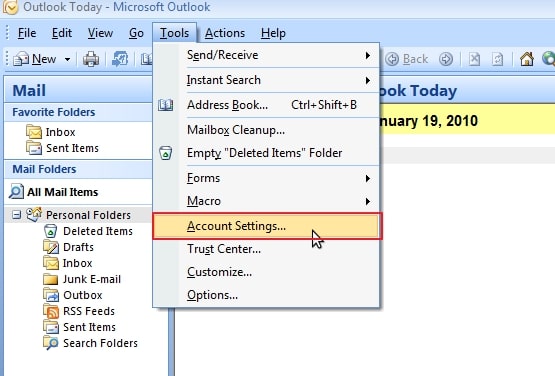Choose Customize menu entry
The image size is (555, 376).
tap(266, 272)
